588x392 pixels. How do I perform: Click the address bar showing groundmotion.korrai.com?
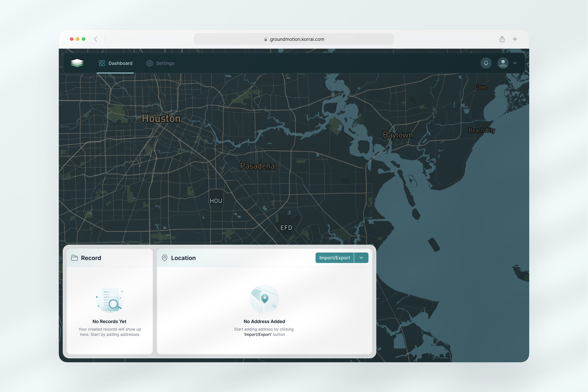point(294,39)
